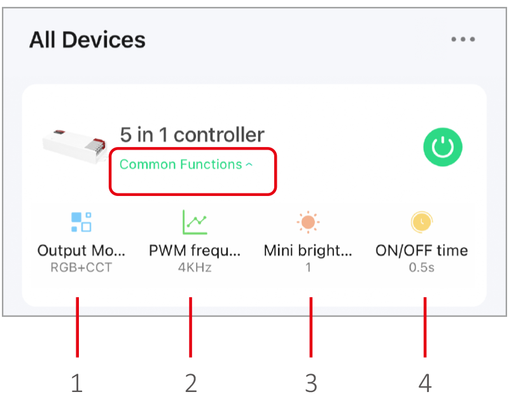Tap the green PWM frequency graph icon

tap(195, 222)
